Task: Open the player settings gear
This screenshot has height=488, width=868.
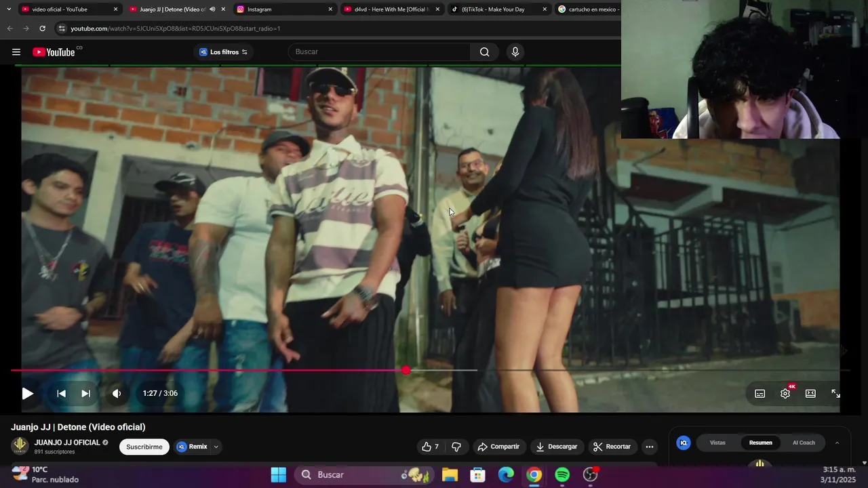Action: click(x=785, y=394)
